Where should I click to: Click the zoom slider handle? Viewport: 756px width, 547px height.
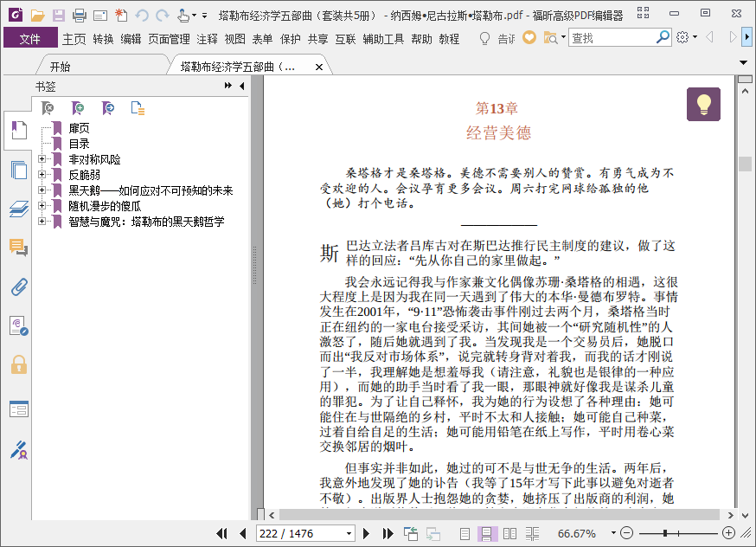pos(665,533)
